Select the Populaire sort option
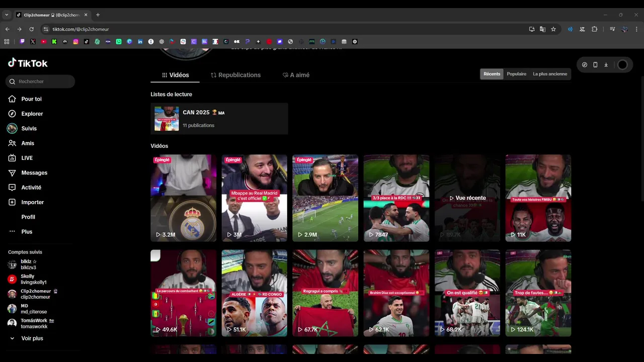The height and width of the screenshot is (362, 644). click(x=517, y=74)
